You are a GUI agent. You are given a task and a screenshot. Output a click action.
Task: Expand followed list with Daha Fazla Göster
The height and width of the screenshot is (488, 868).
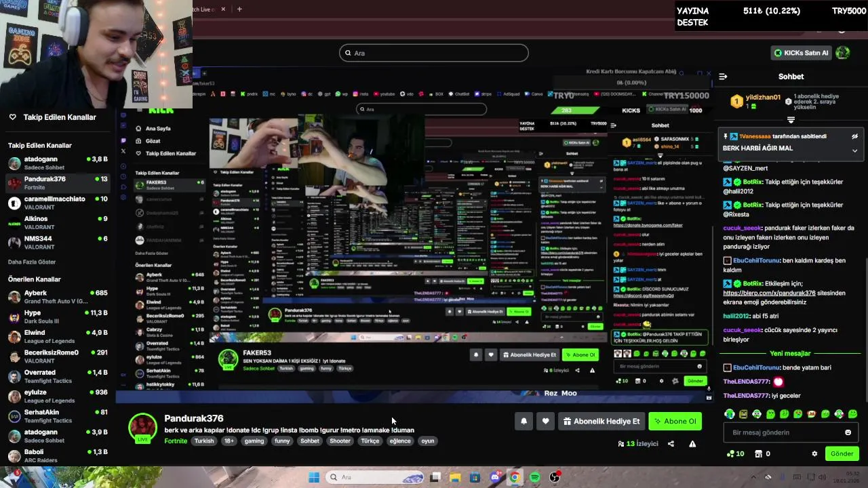(32, 262)
